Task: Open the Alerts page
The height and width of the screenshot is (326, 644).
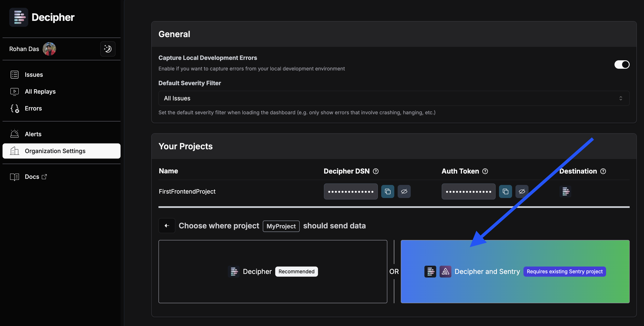Action: (62, 134)
